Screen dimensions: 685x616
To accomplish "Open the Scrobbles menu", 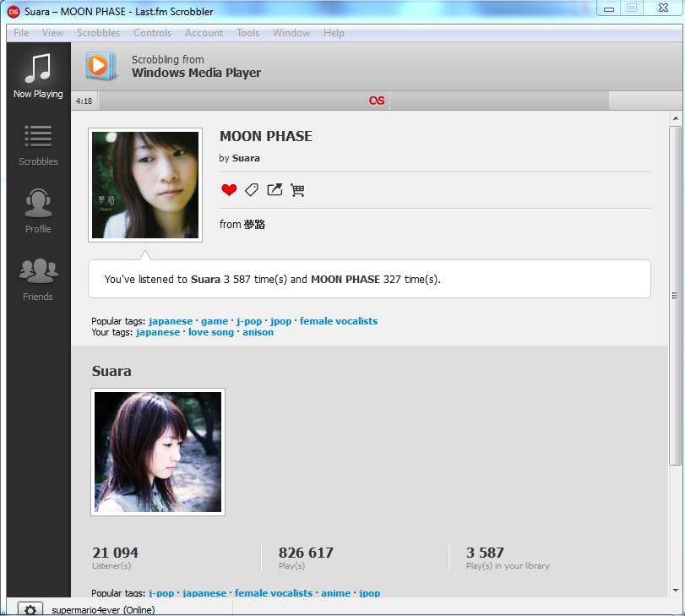I will click(x=98, y=33).
